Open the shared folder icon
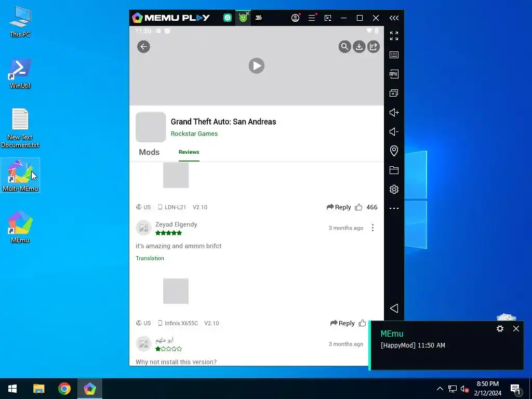 click(x=394, y=170)
